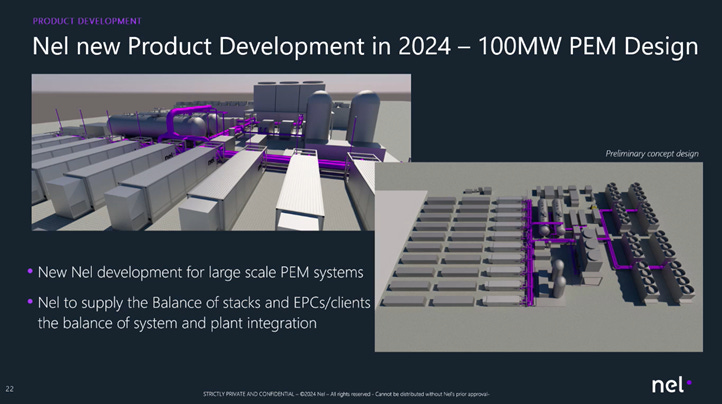Select the 'Preliminary concept design' caption
The width and height of the screenshot is (722, 404).
tap(652, 154)
